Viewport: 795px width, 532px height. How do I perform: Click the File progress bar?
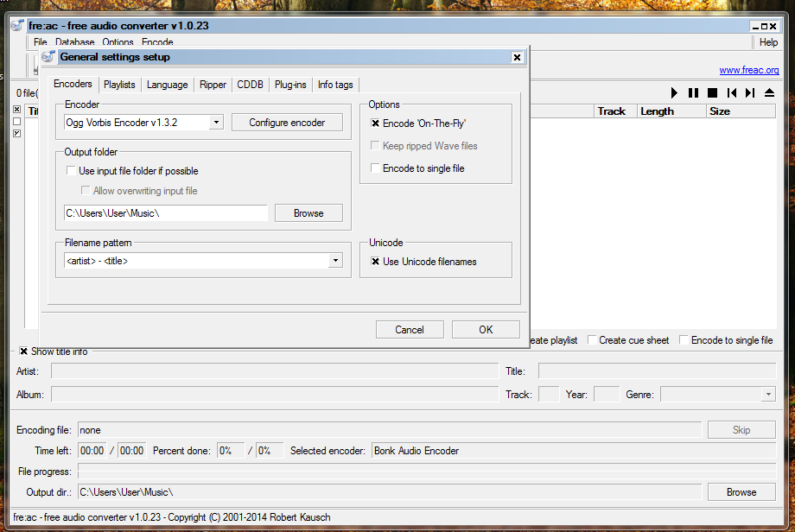pos(427,472)
